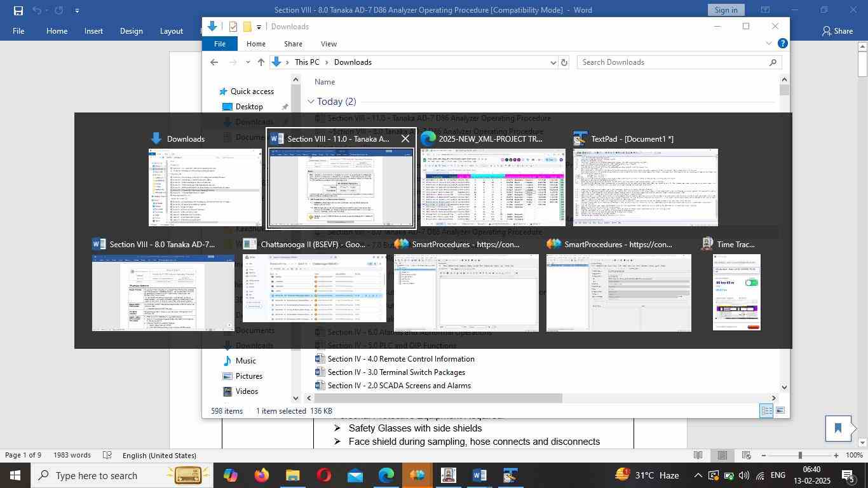The height and width of the screenshot is (488, 868).
Task: Open Share tab in Downloads Explorer window
Action: point(293,44)
